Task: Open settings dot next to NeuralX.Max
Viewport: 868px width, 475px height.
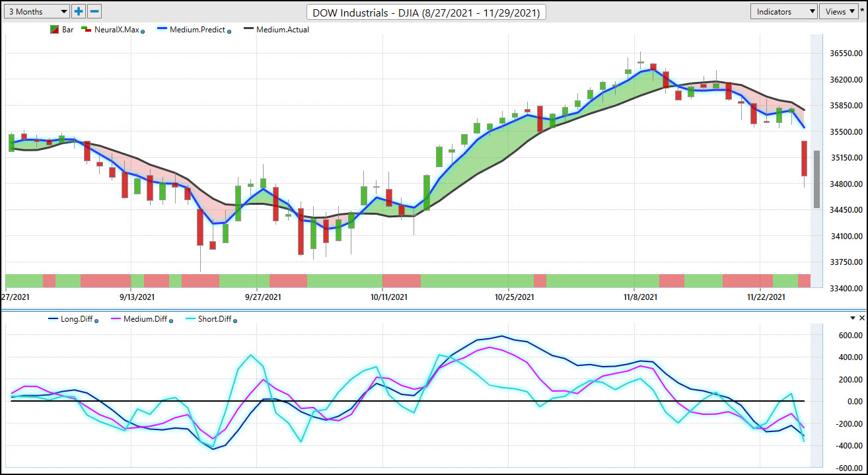Action: [x=143, y=31]
